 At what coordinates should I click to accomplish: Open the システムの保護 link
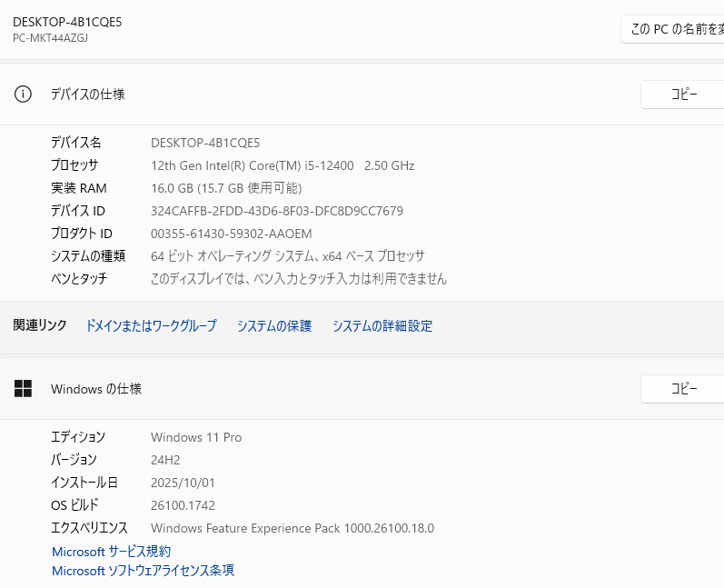click(273, 325)
